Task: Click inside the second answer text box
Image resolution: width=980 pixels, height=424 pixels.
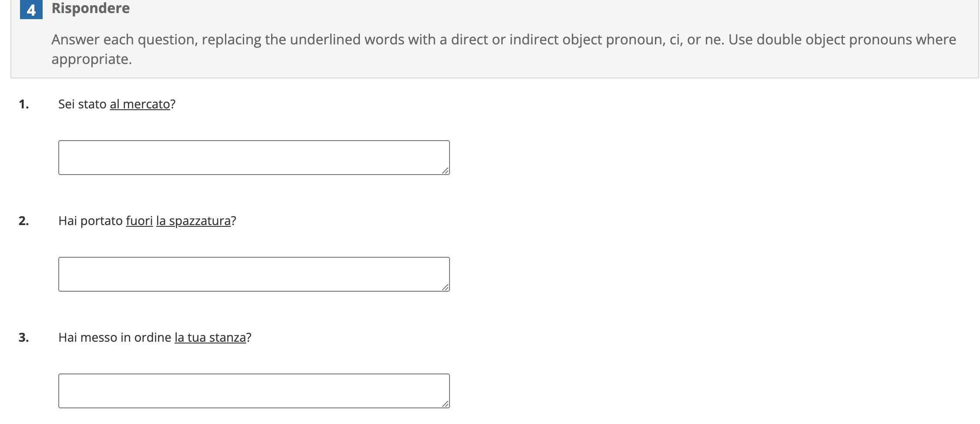Action: coord(254,273)
